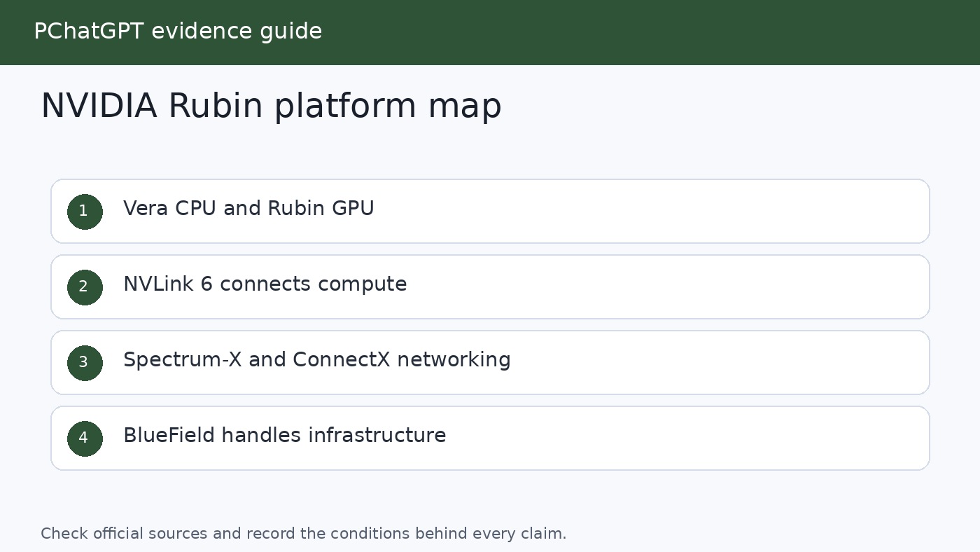Click the number 4 circle badge

point(85,439)
